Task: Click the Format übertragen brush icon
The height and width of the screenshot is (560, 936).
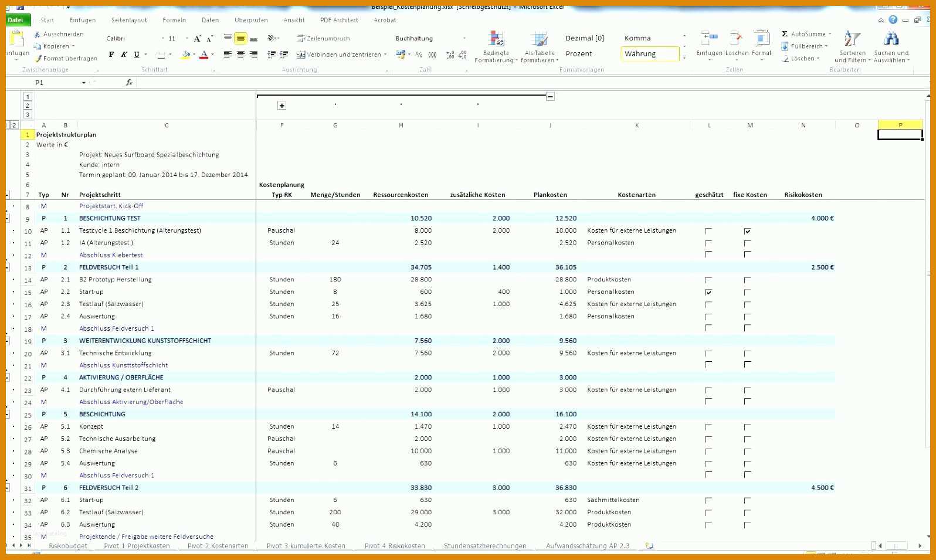Action: click(38, 59)
